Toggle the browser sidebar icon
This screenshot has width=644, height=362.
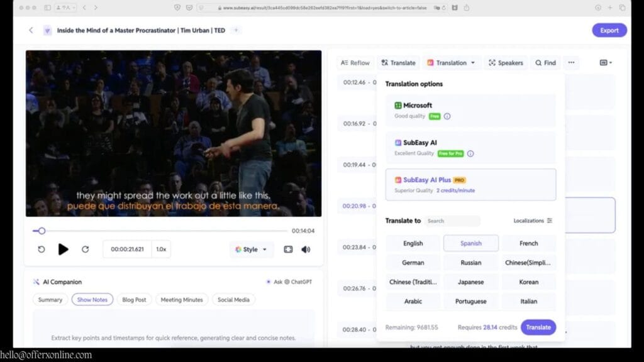click(48, 8)
